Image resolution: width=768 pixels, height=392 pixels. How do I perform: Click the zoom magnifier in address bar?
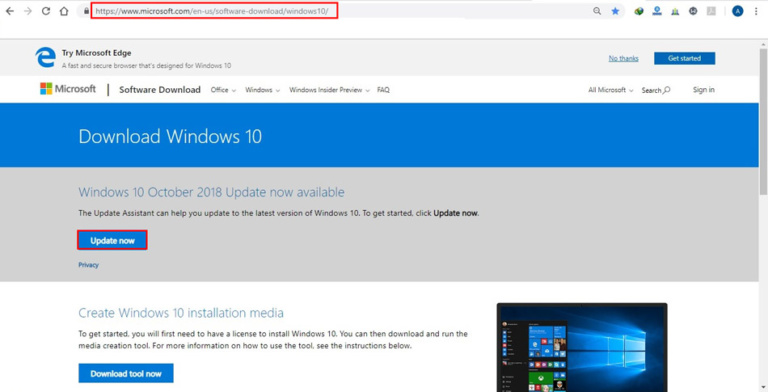coord(597,11)
